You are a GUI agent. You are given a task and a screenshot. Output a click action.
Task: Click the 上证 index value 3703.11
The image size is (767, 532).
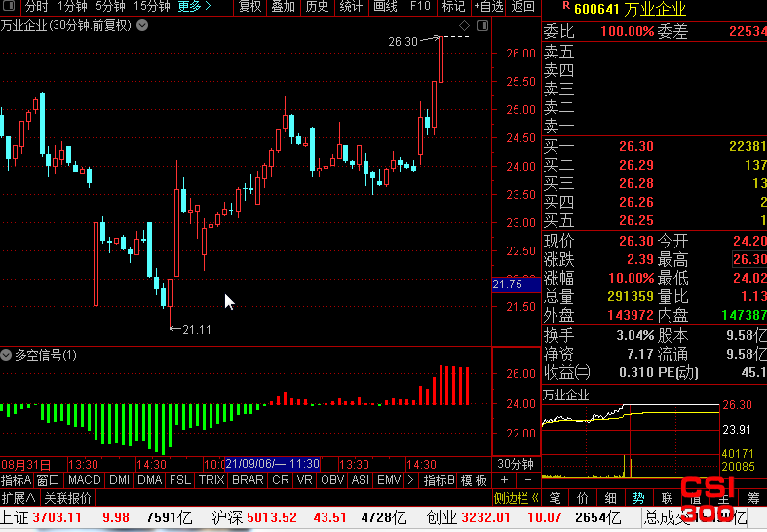coord(57,517)
